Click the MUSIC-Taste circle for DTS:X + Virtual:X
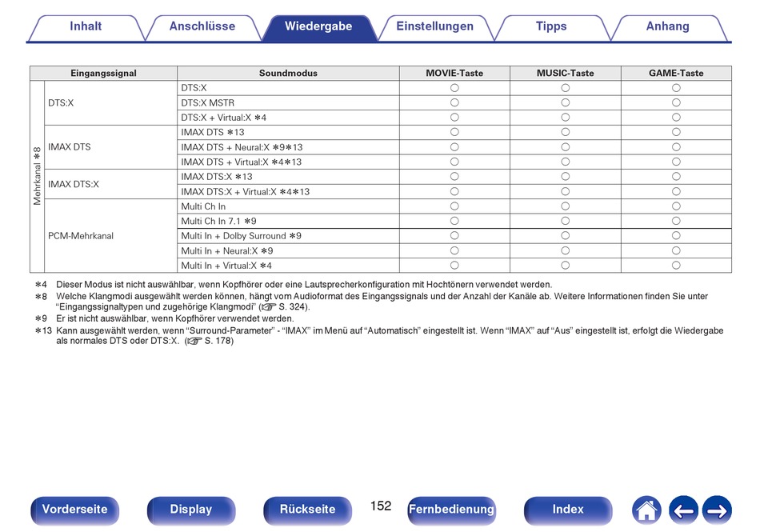Image resolution: width=760 pixels, height=532 pixels. coord(565,118)
